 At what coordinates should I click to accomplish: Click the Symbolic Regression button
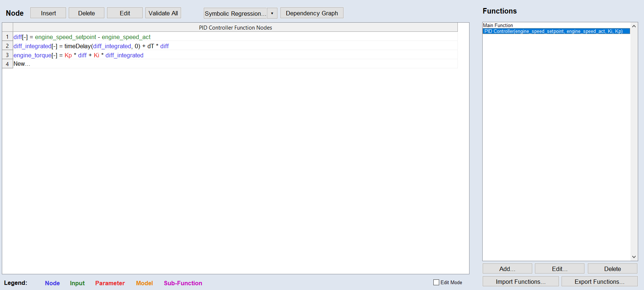click(x=235, y=14)
